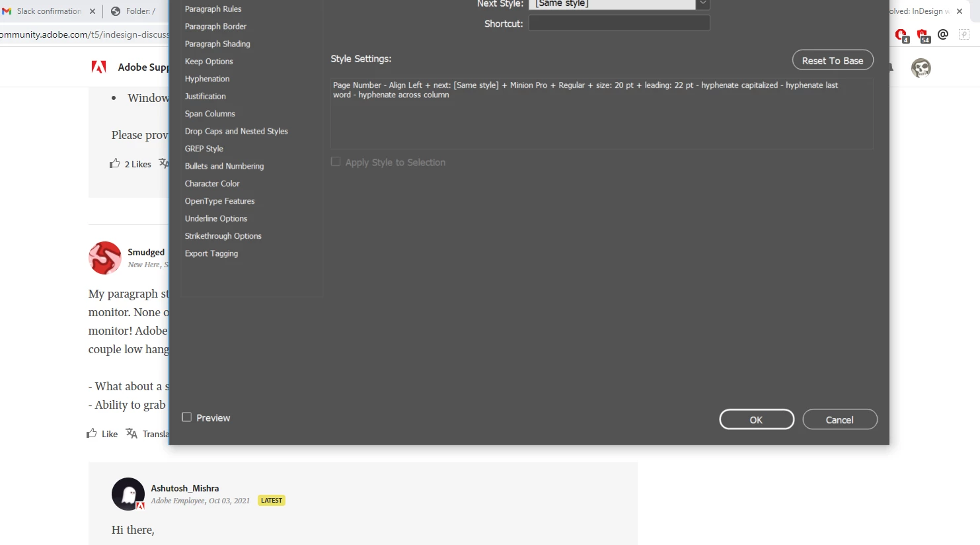Screen dimensions: 980x545
Task: Open Drop Caps and Nested Styles
Action: click(x=236, y=131)
